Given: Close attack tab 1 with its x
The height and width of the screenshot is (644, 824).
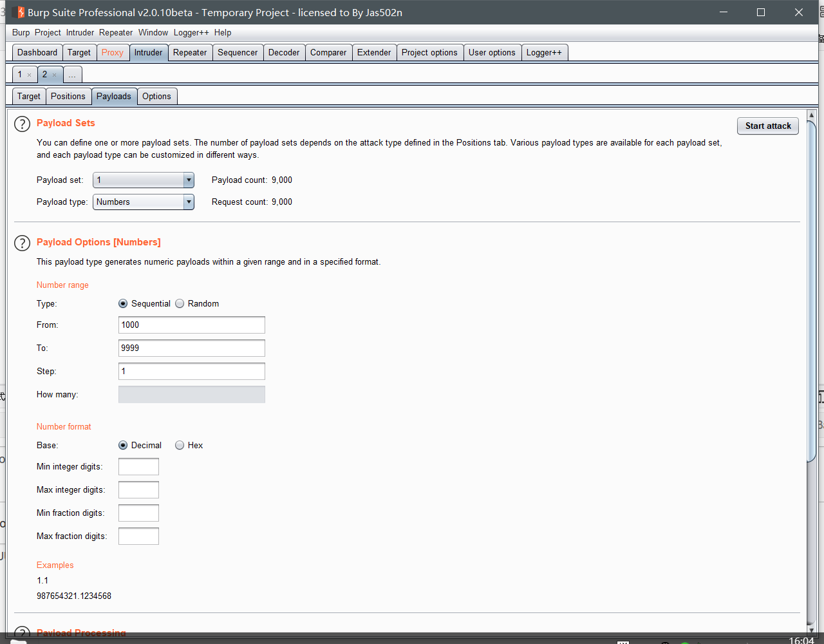Looking at the screenshot, I should (29, 75).
